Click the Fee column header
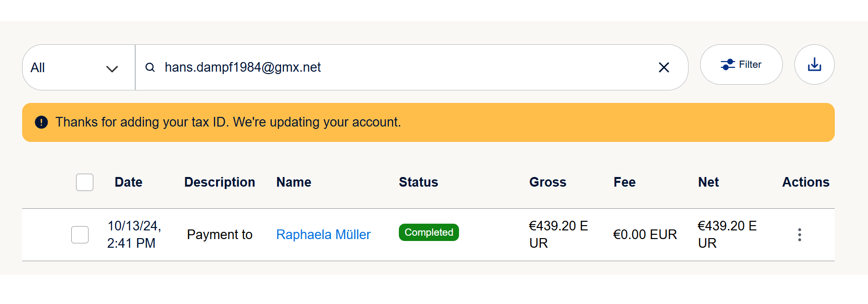Viewport: 868px width, 304px height. [625, 182]
